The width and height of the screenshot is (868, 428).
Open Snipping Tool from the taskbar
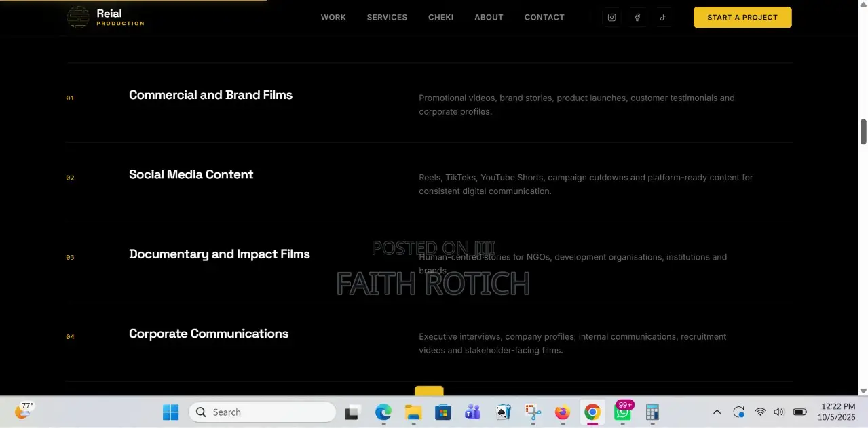tap(533, 412)
